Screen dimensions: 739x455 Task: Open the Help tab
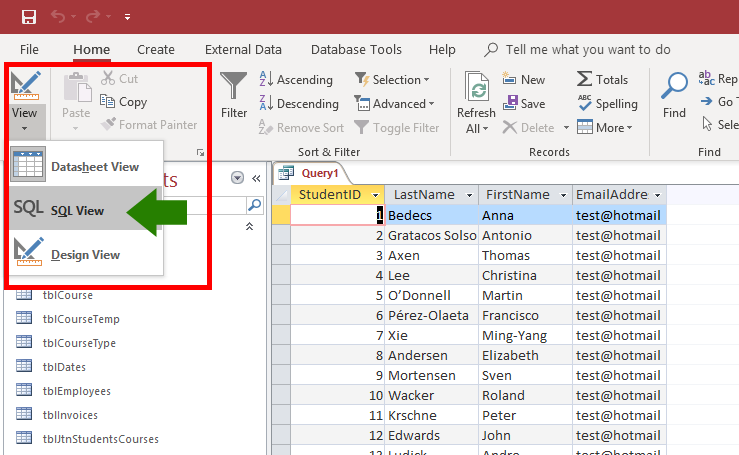(x=442, y=50)
